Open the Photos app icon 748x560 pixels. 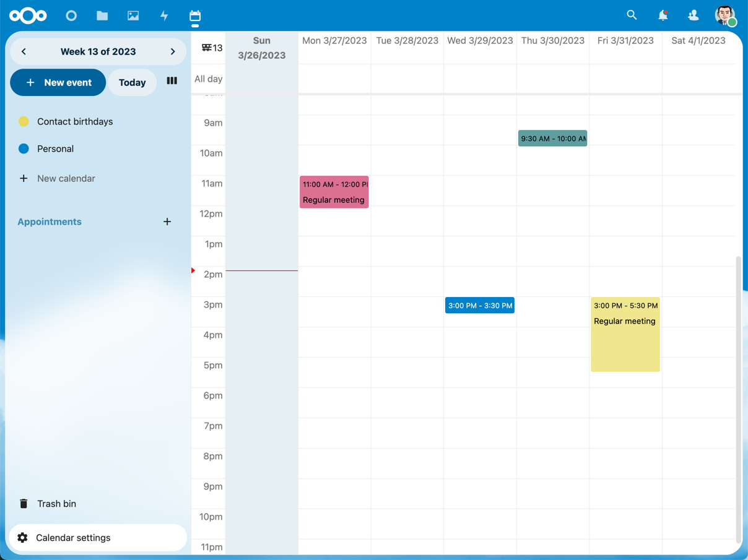[x=133, y=16]
